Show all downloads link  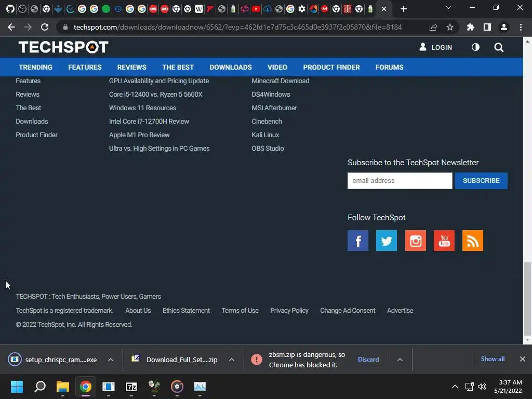point(493,358)
